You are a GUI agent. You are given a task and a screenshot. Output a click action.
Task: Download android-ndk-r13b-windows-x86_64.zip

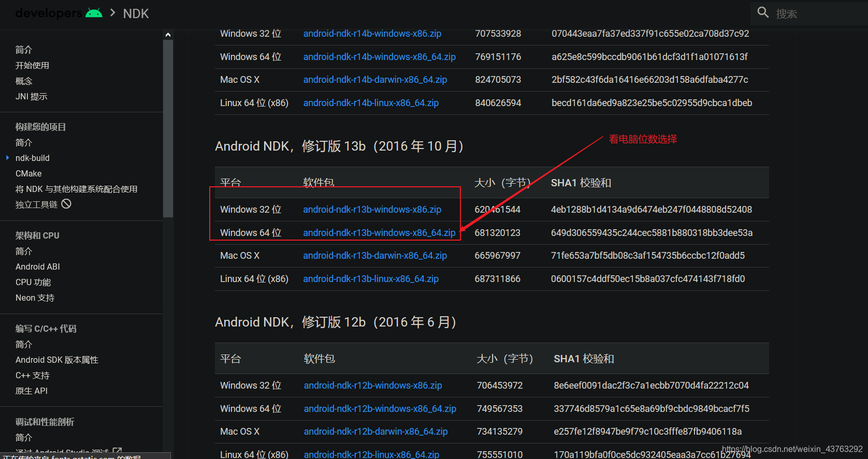click(x=380, y=233)
